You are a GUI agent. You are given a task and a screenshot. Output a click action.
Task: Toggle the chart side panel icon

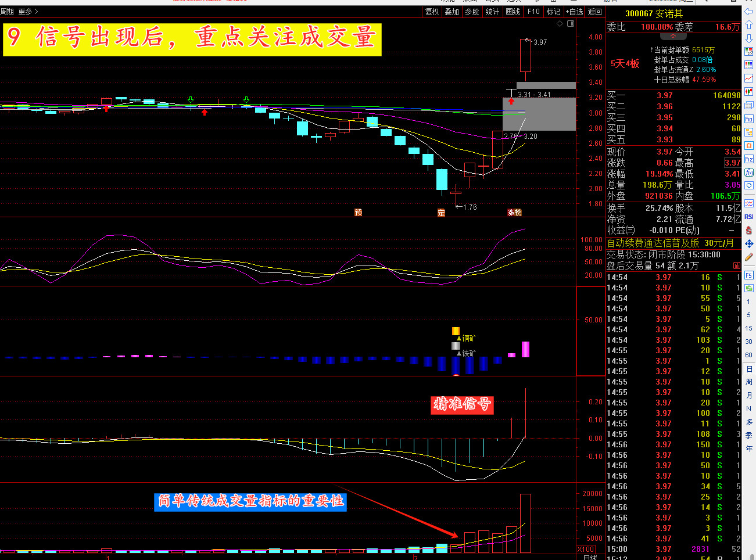pyautogui.click(x=571, y=24)
